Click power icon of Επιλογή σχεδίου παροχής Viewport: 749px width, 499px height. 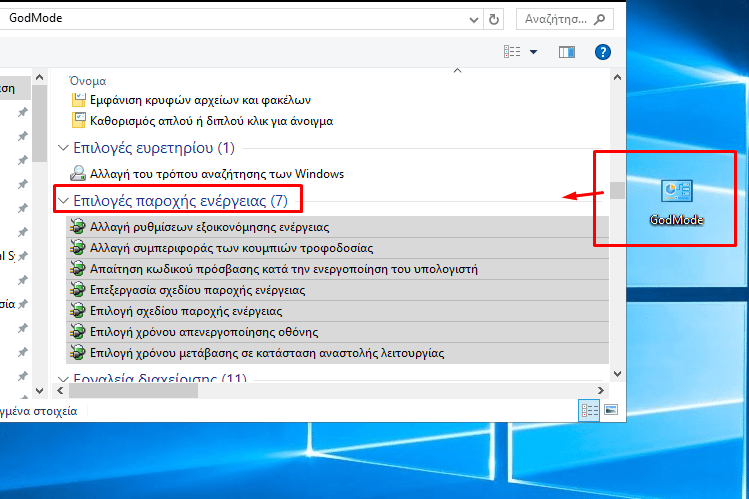click(x=77, y=310)
